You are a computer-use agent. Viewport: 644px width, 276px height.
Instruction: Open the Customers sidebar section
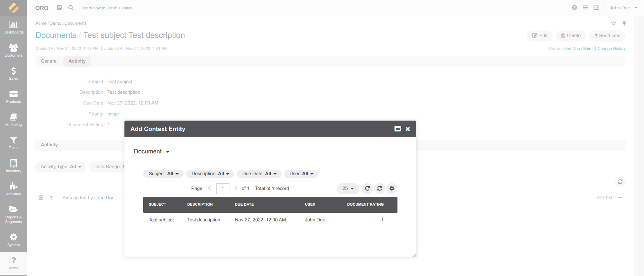point(13,51)
